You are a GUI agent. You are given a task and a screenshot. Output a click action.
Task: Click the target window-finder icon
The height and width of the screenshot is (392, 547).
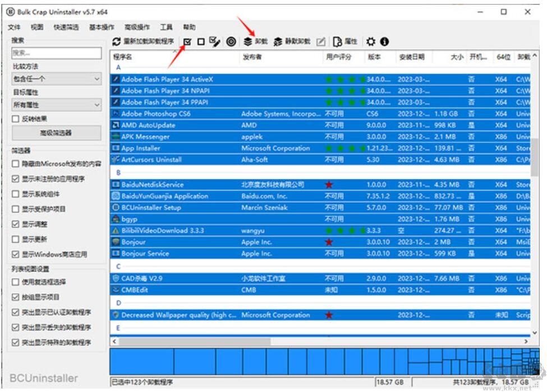[x=229, y=41]
